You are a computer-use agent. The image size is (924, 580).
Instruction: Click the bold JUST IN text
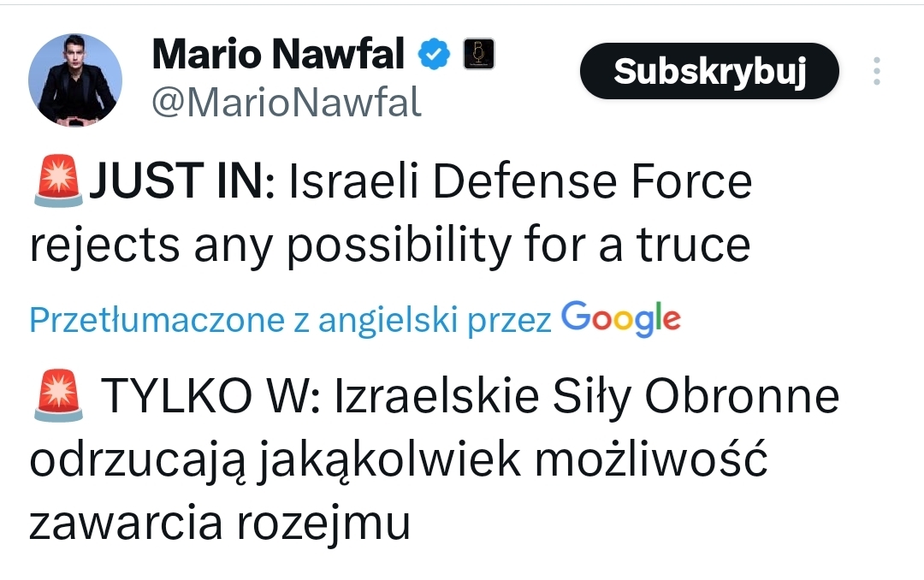click(x=179, y=183)
